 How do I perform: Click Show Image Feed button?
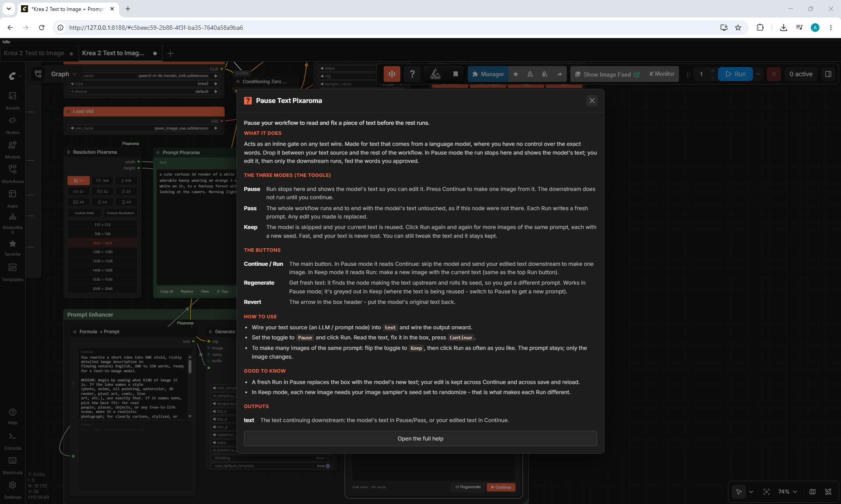(607, 74)
